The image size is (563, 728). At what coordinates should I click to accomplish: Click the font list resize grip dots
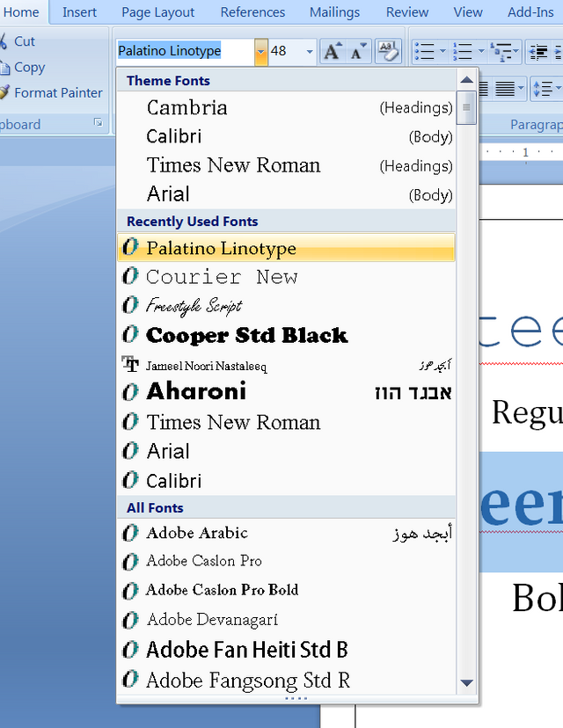pos(296,698)
